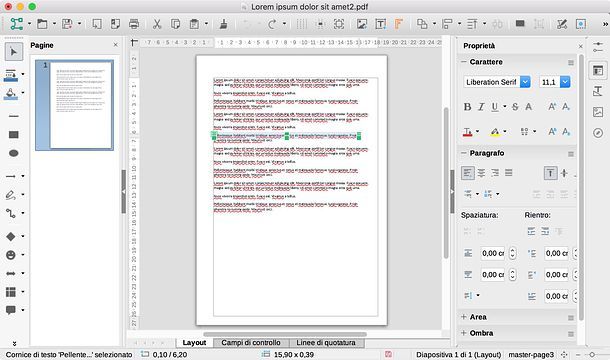Click the Export as PDF icon

(115, 24)
